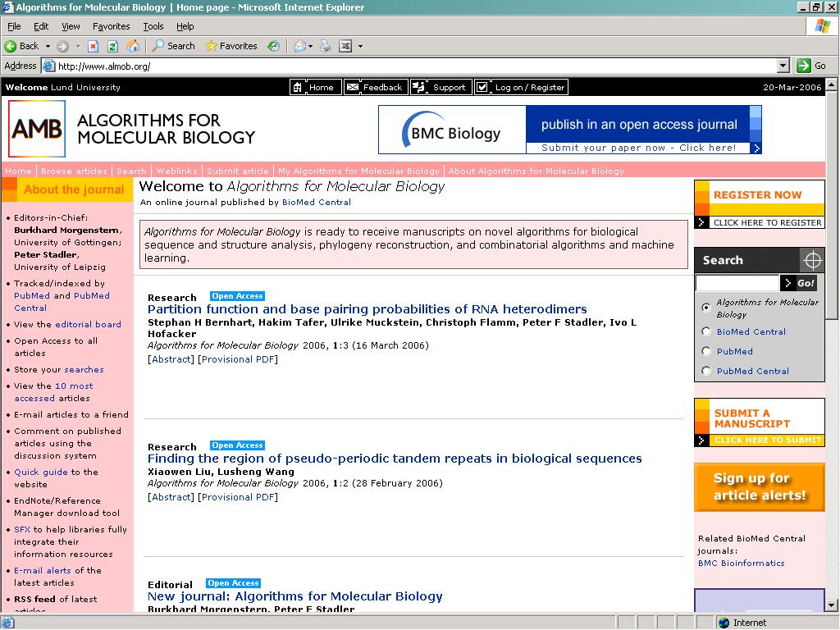Open the Weblinks navigation tab
Viewport: 840px width, 630px height.
[x=177, y=171]
